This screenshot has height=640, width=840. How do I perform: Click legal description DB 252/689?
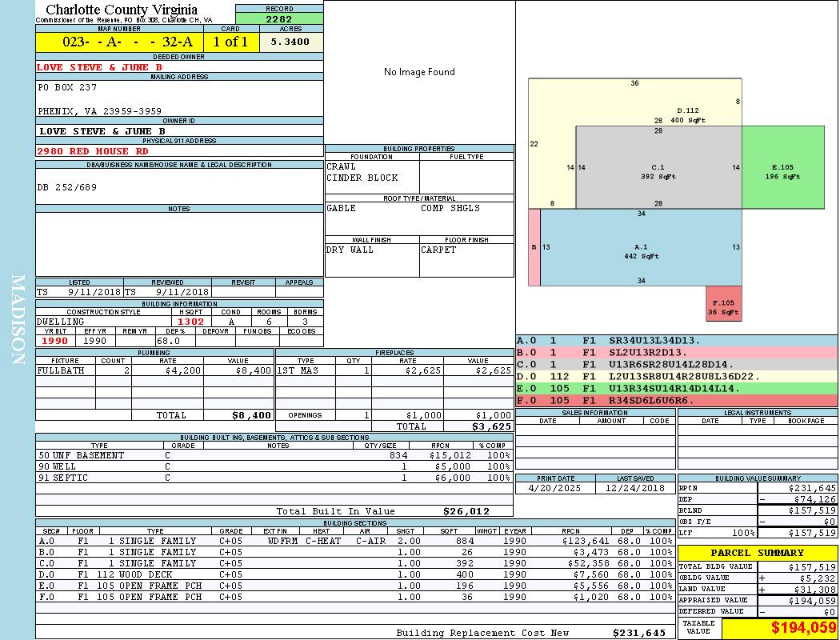[x=67, y=187]
